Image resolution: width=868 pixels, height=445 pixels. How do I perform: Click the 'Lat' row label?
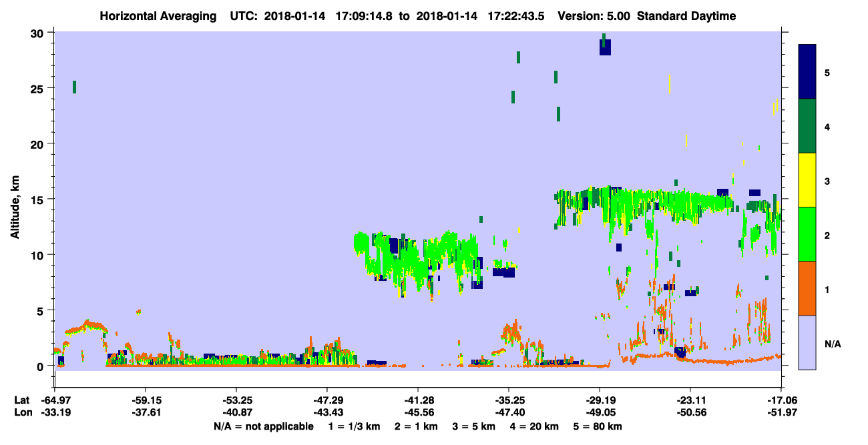[x=21, y=400]
